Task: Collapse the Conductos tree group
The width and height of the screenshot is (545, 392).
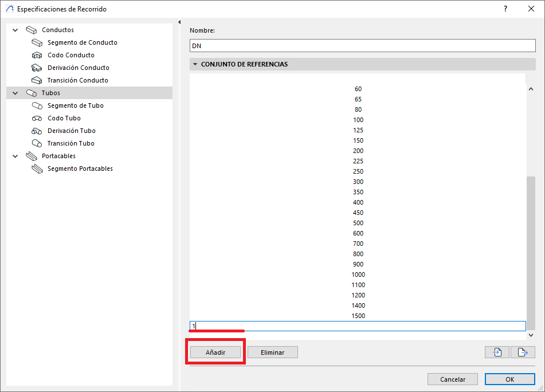Action: (15, 30)
